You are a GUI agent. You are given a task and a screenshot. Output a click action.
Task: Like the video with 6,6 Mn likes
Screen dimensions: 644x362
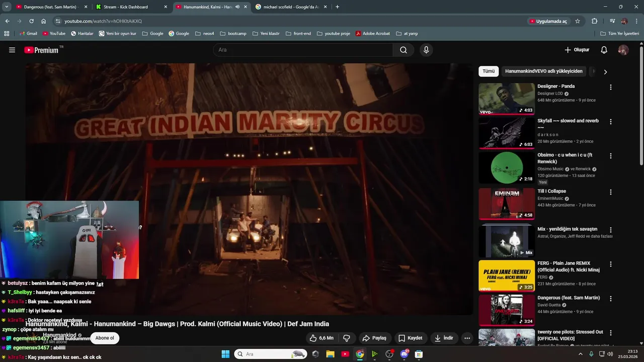[321, 338]
